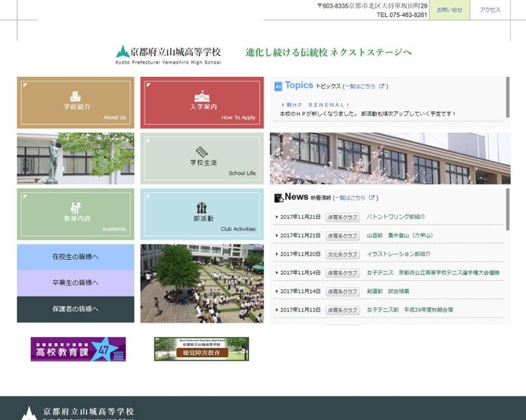Open 在校生の皆様へ link for current students
The width and height of the screenshot is (526, 420).
[x=76, y=257]
